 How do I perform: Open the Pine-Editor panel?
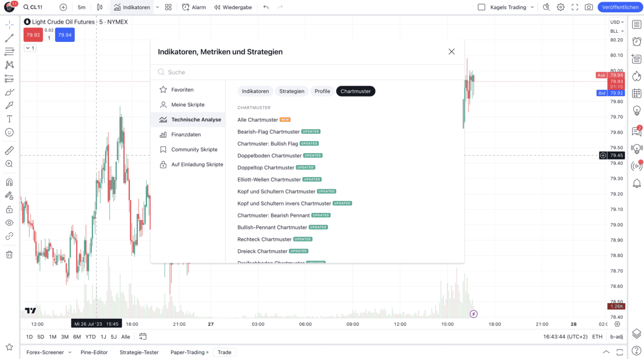pos(94,353)
